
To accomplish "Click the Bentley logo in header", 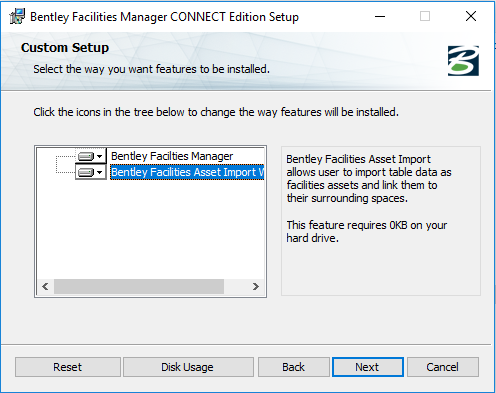I will tap(463, 61).
